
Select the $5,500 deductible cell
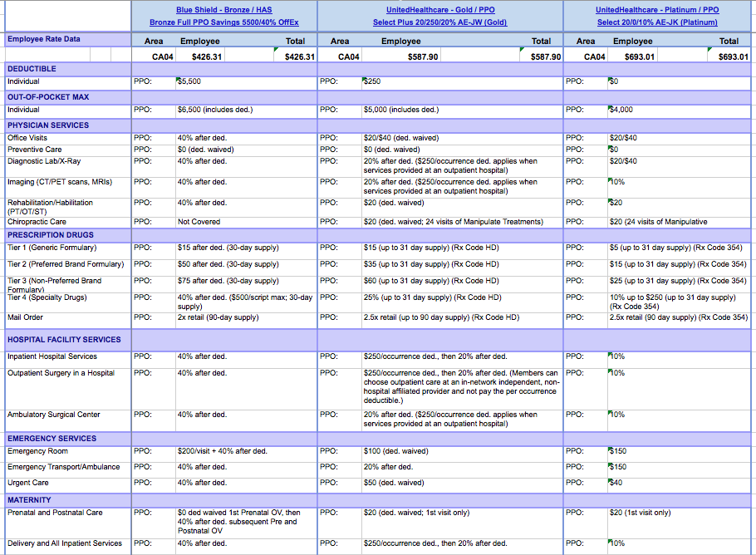tap(246, 82)
